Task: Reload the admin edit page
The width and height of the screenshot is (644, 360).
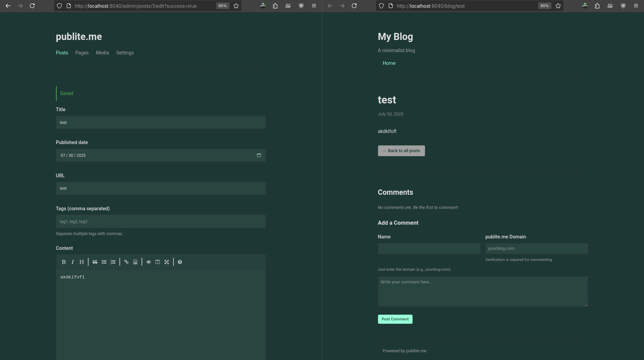Action: click(32, 6)
